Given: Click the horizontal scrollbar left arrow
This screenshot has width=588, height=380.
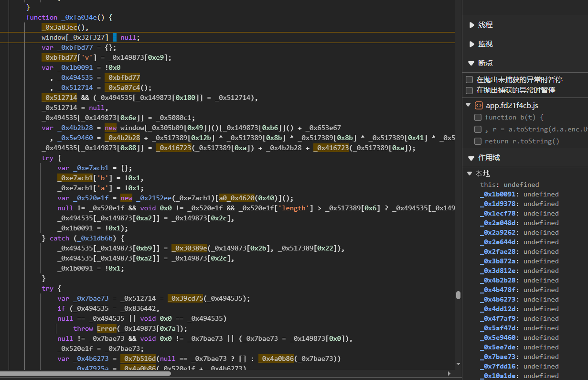Looking at the screenshot, I should 2,373.
